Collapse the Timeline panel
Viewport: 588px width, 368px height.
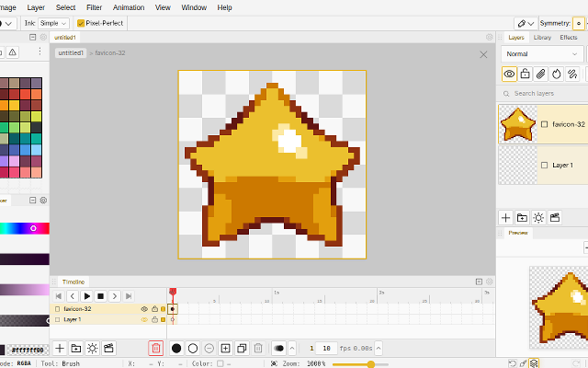(x=479, y=282)
